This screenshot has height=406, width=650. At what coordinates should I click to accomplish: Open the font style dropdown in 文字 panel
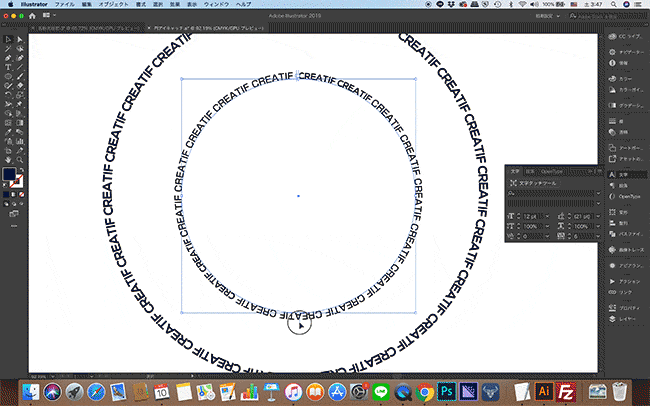pyautogui.click(x=598, y=203)
